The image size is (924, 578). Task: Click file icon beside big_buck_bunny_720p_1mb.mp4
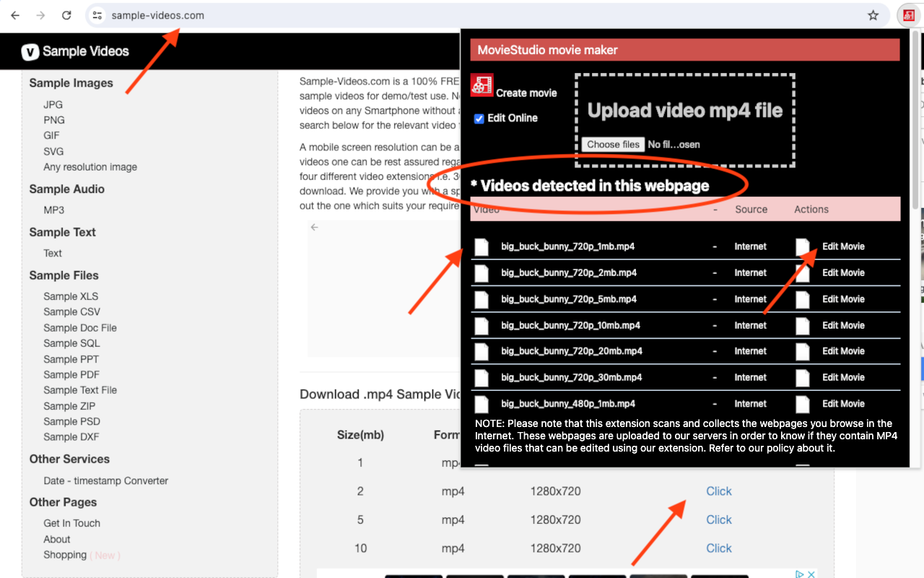click(481, 247)
